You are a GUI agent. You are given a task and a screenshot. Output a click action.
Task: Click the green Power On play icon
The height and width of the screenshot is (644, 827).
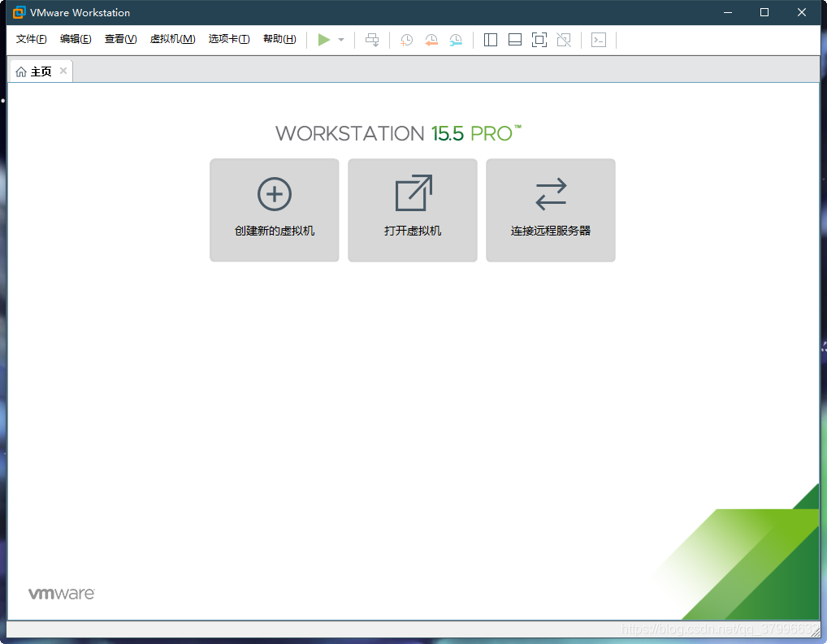click(324, 40)
